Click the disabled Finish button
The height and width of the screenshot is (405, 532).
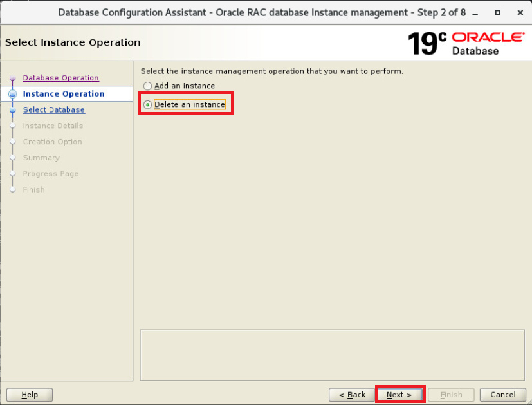click(x=451, y=395)
